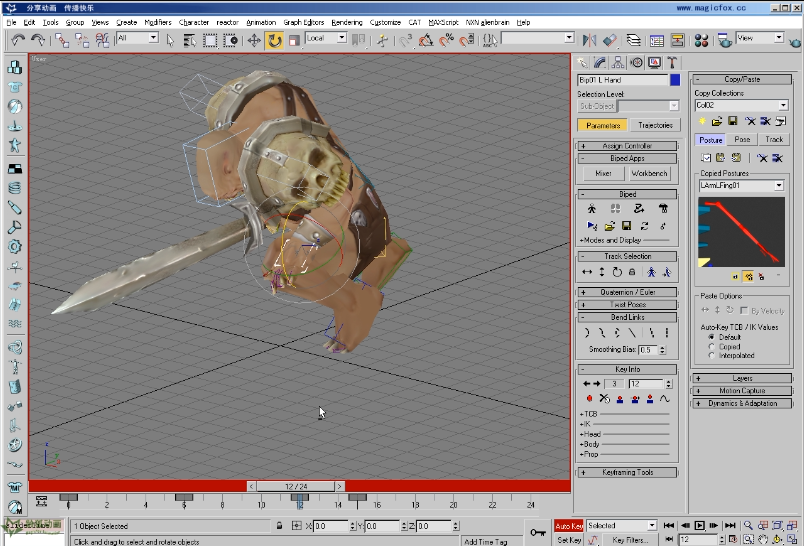Select Default TCB/IK radio button
This screenshot has width=804, height=546.
[x=711, y=337]
